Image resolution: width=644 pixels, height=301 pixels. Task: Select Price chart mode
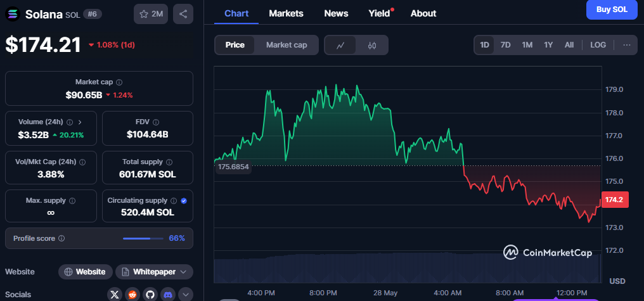pos(235,45)
